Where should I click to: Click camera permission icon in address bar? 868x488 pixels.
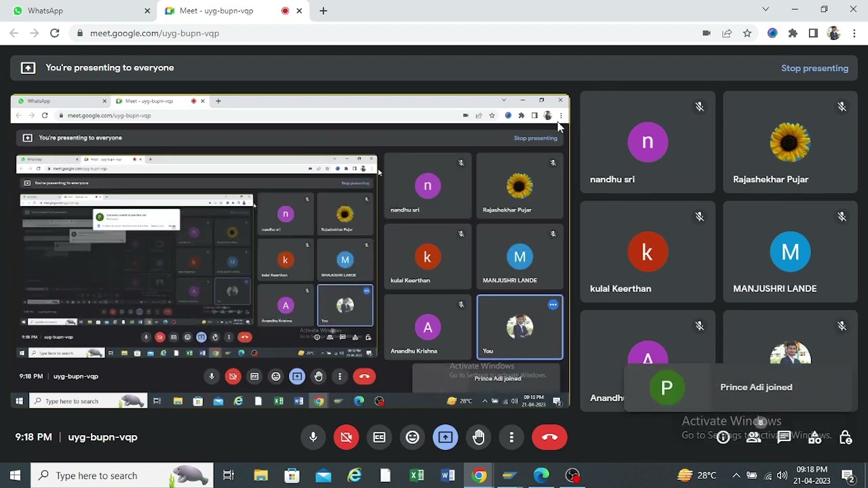(x=707, y=33)
